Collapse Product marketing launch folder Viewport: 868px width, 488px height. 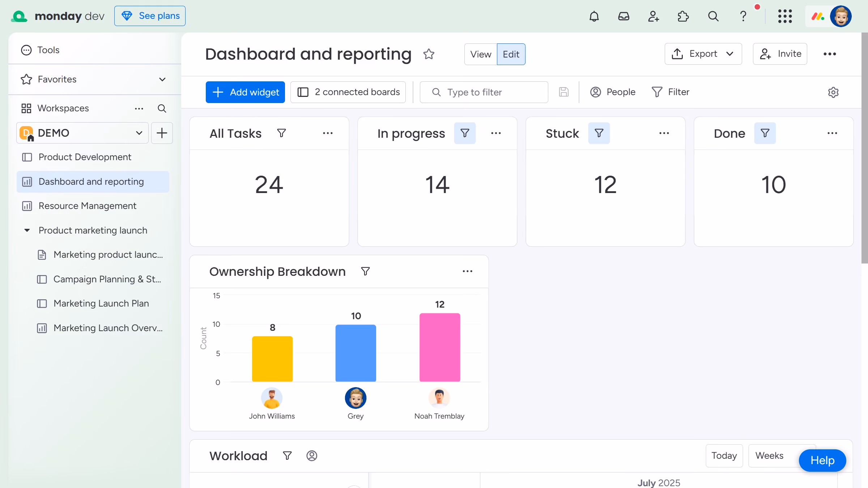(27, 230)
